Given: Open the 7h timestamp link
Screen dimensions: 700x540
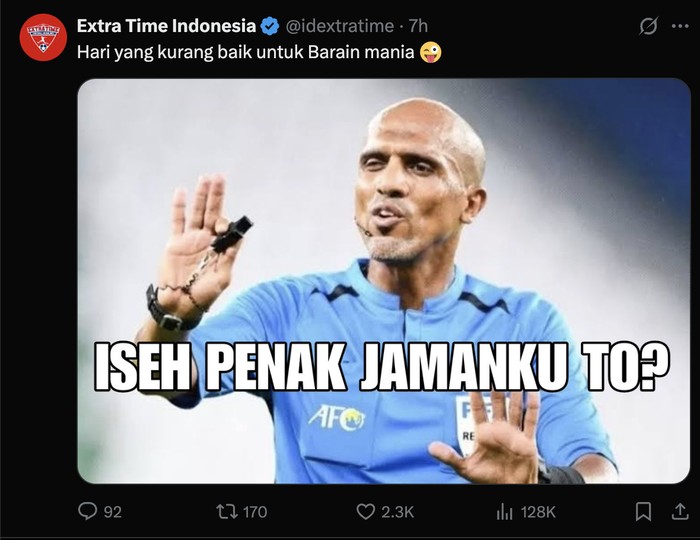Looking at the screenshot, I should pos(418,26).
